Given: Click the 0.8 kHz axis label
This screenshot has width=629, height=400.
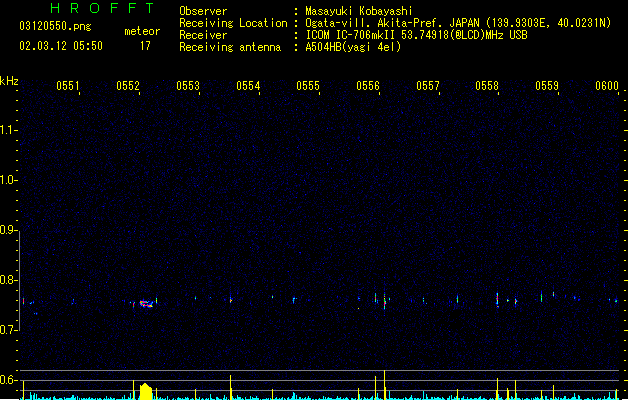Looking at the screenshot, I should tap(8, 280).
